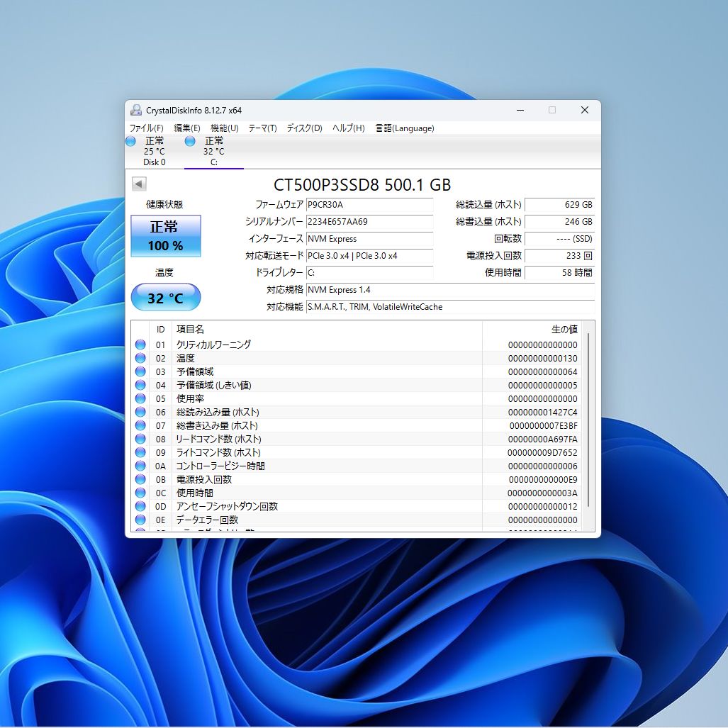
Task: Open the 編集(E) menu
Action: click(186, 128)
